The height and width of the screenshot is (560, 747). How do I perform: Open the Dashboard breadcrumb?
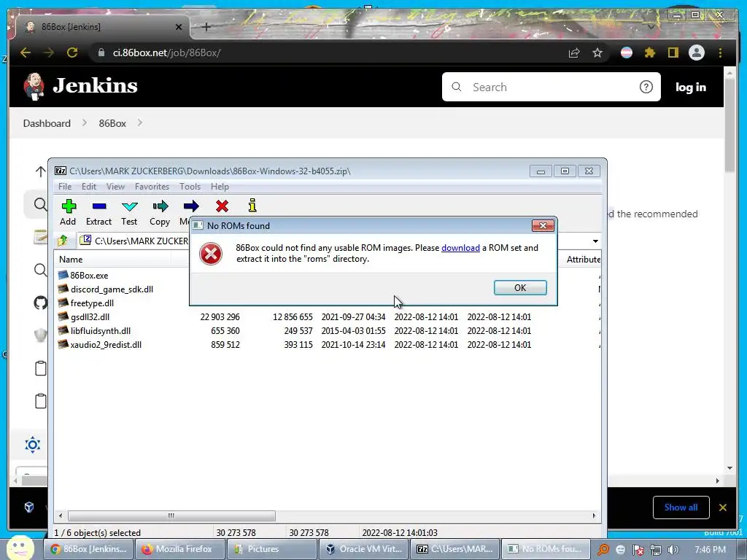click(47, 123)
